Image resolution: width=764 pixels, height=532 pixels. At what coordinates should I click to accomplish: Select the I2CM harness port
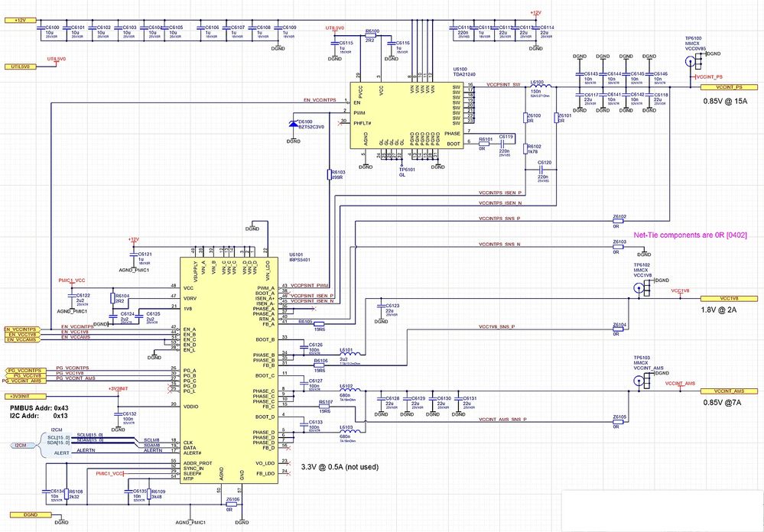pyautogui.click(x=25, y=446)
